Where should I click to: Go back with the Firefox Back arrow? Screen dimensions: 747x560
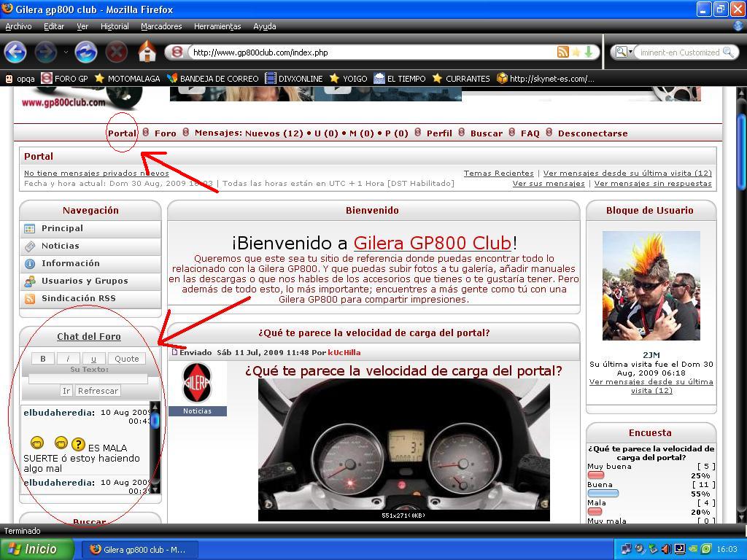(x=15, y=52)
